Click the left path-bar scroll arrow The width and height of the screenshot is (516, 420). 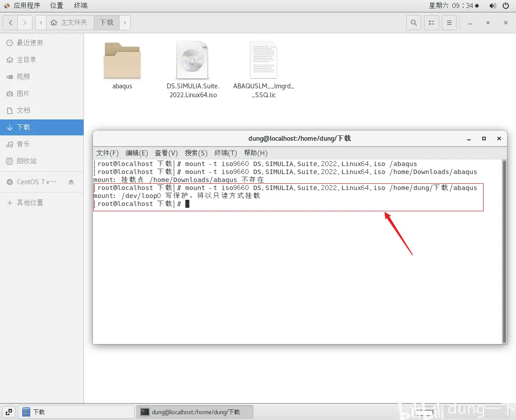[41, 23]
